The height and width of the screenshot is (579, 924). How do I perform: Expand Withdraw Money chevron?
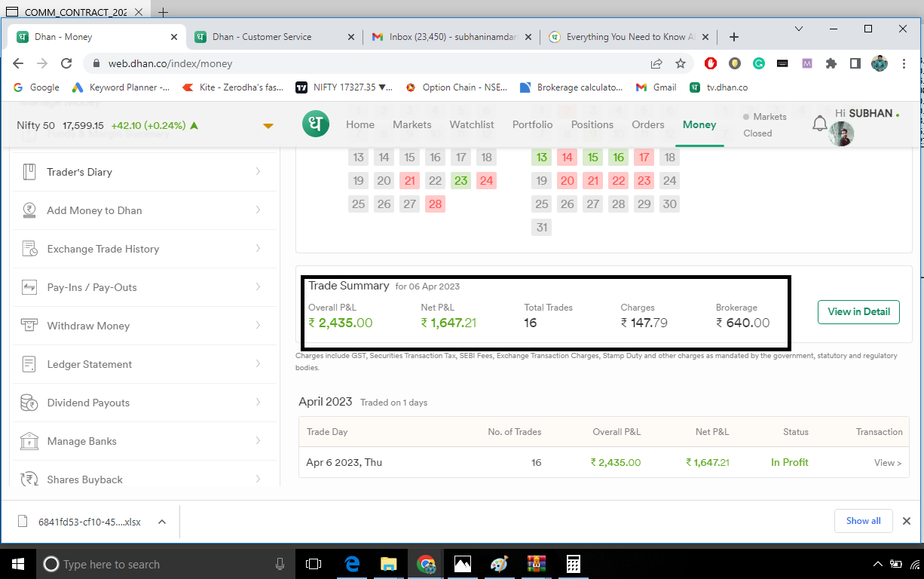tap(259, 326)
